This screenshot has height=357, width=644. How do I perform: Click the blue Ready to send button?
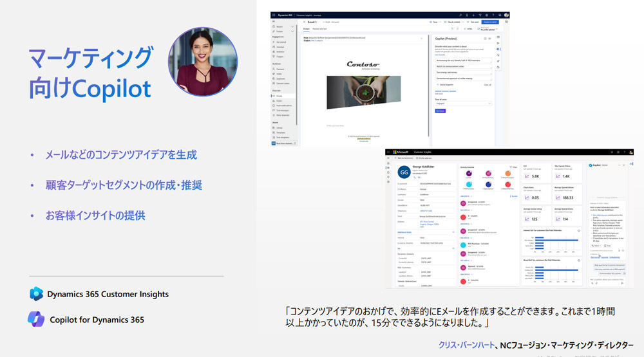click(490, 22)
